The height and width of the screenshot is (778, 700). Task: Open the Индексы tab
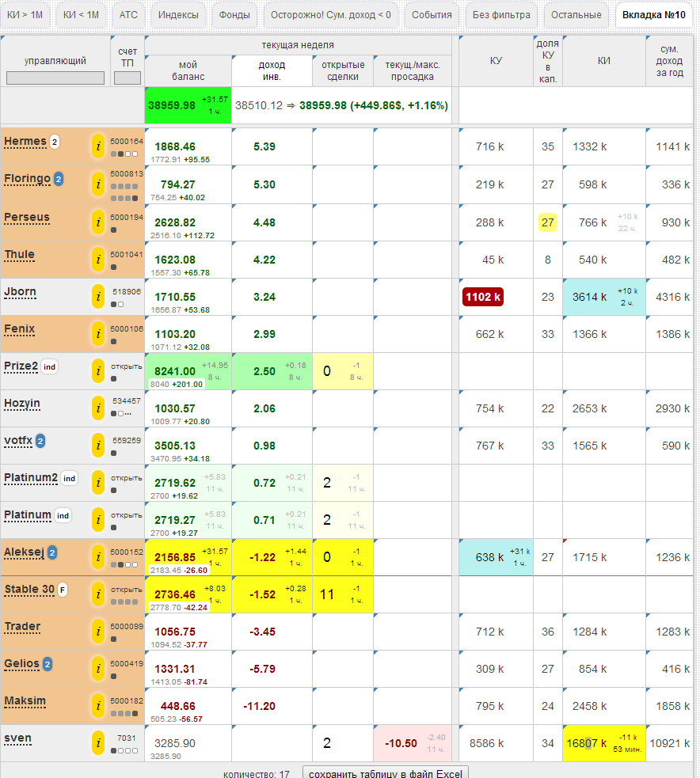(x=178, y=15)
